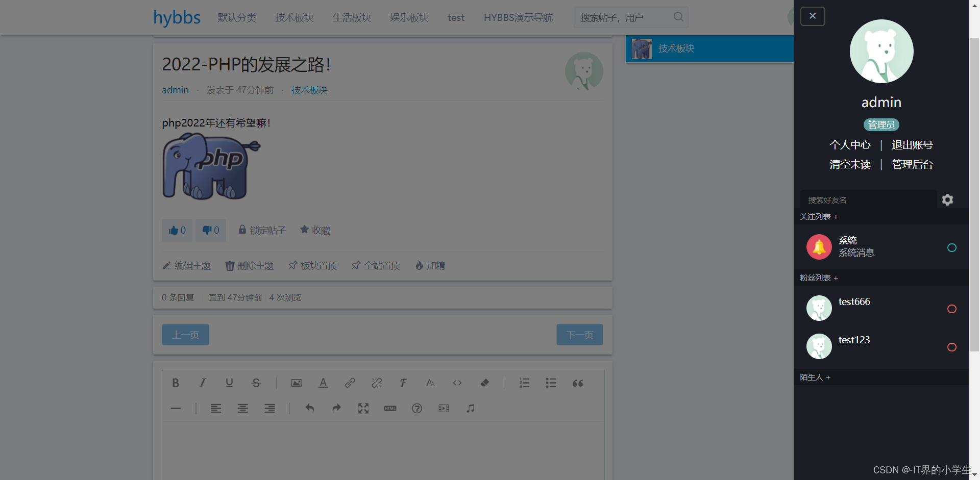Image resolution: width=980 pixels, height=480 pixels.
Task: Open the font color tool
Action: [x=323, y=383]
